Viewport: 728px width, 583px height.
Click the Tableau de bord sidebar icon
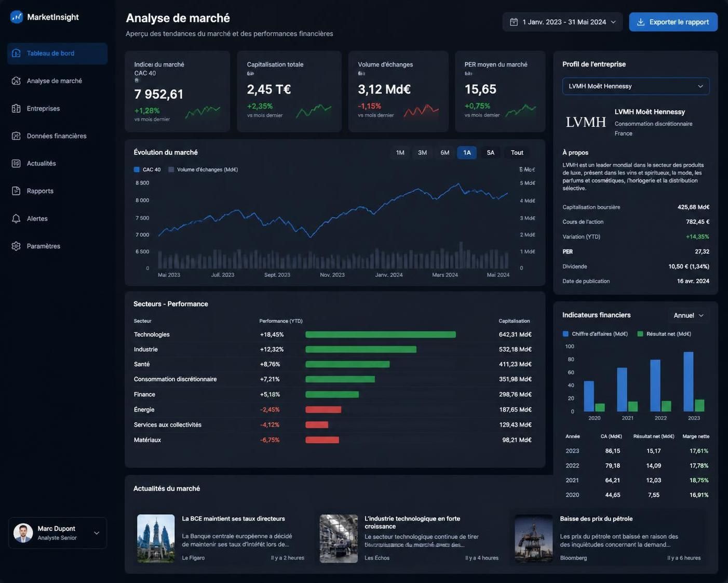(x=16, y=53)
